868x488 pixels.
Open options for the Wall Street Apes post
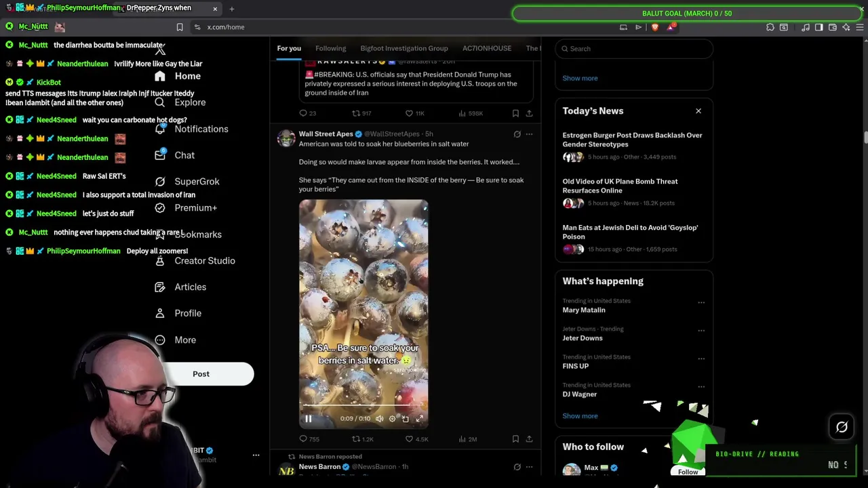[529, 134]
